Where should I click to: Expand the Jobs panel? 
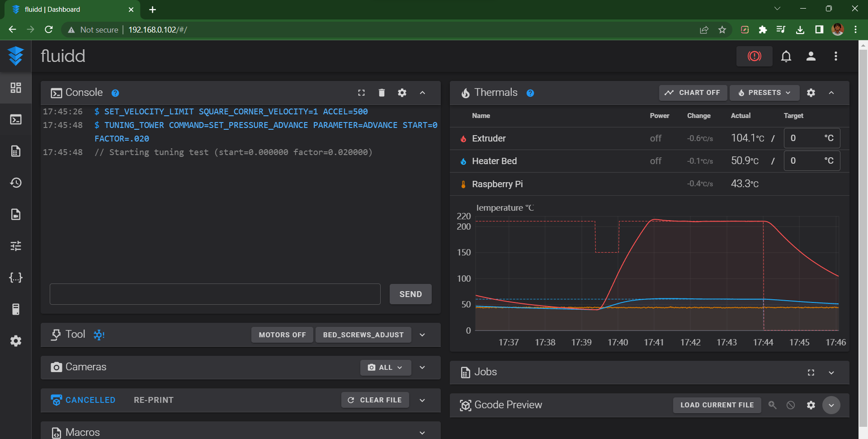click(831, 373)
